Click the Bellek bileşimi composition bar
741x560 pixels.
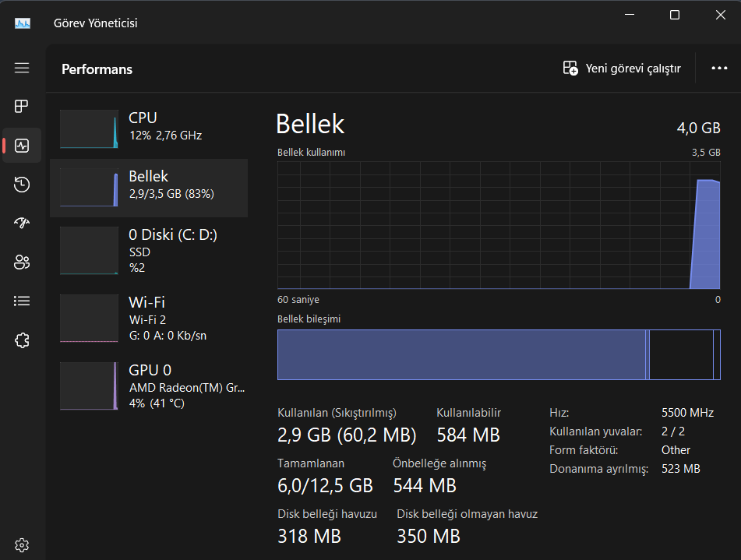499,354
